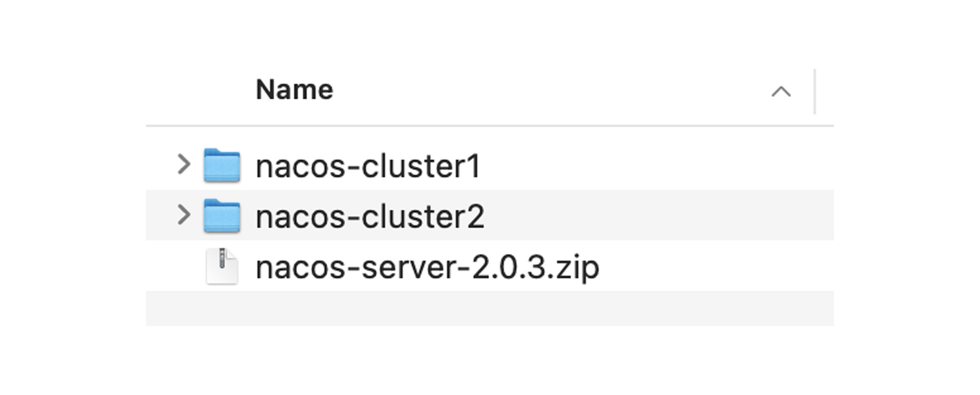
Task: Expand the nacos-cluster2 folder disclosure arrow
Action: [x=184, y=215]
